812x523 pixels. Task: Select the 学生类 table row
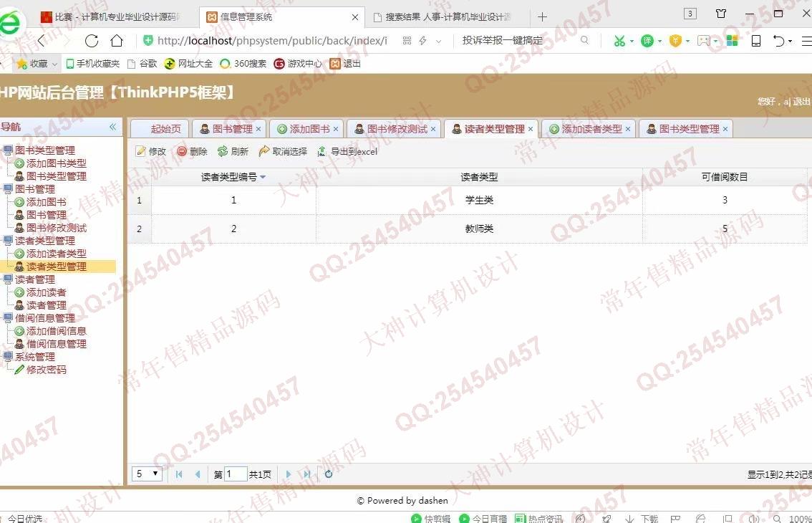pyautogui.click(x=469, y=200)
